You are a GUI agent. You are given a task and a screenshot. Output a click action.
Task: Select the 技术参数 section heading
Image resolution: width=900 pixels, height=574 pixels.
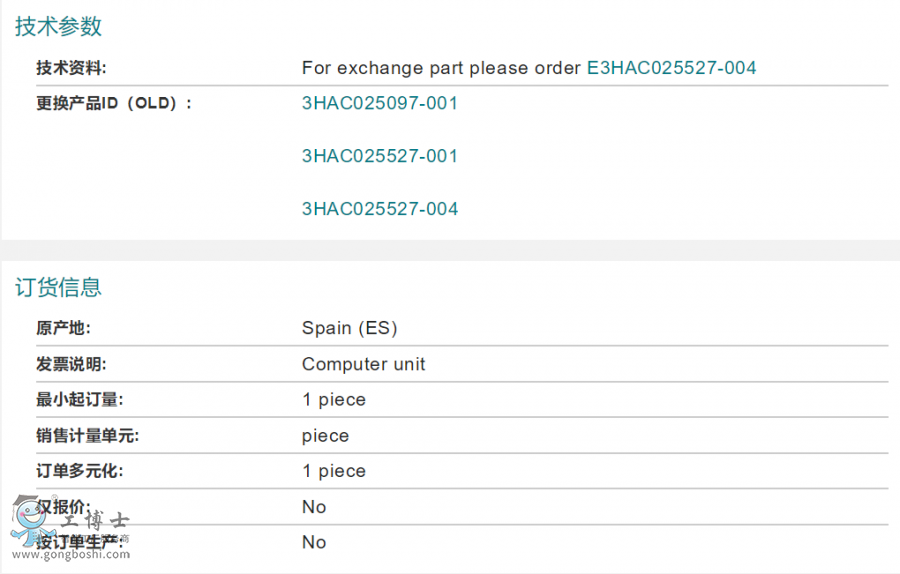(58, 27)
